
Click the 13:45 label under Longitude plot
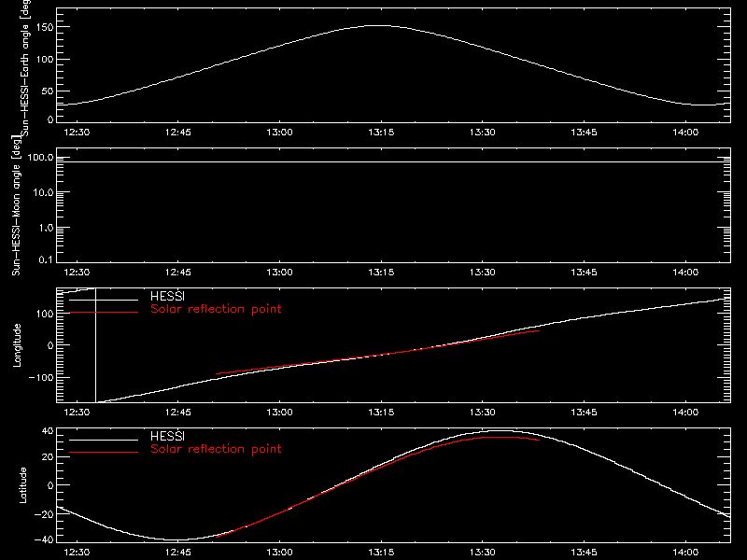(x=585, y=412)
